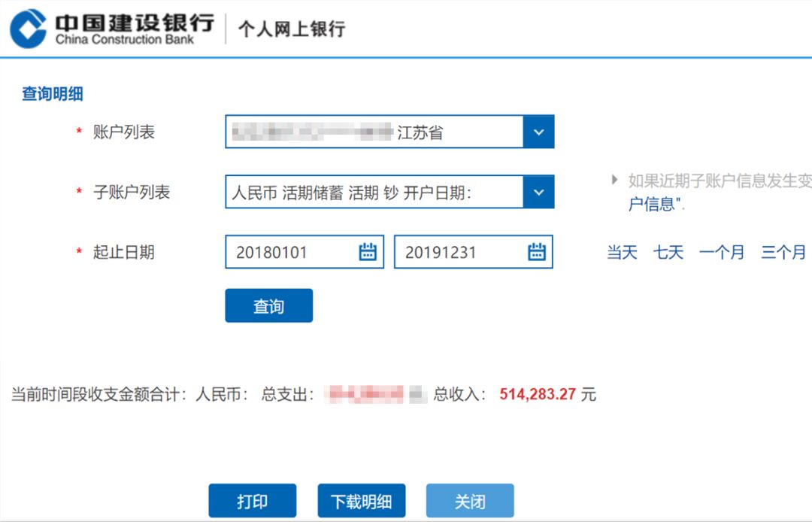This screenshot has height=522, width=812.
Task: Click the 查询明细 page heading
Action: (50, 93)
